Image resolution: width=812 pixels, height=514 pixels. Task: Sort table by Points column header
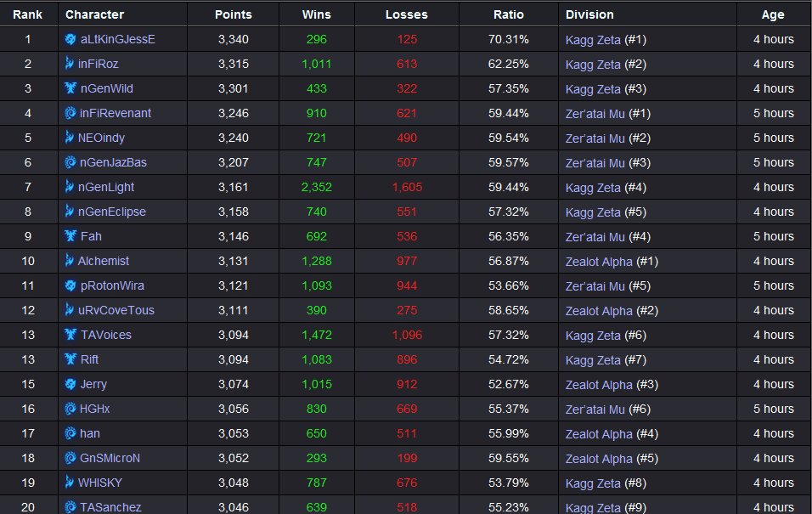[x=234, y=14]
